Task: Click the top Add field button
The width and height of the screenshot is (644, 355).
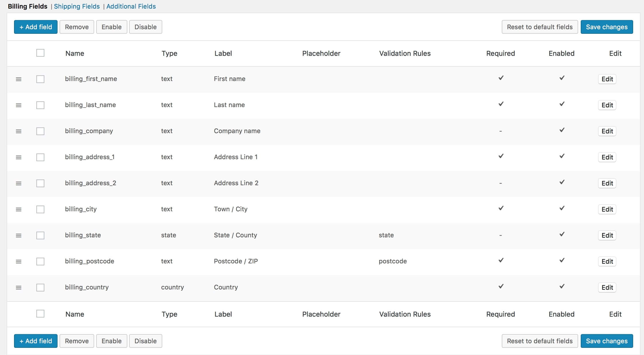Action: point(36,27)
